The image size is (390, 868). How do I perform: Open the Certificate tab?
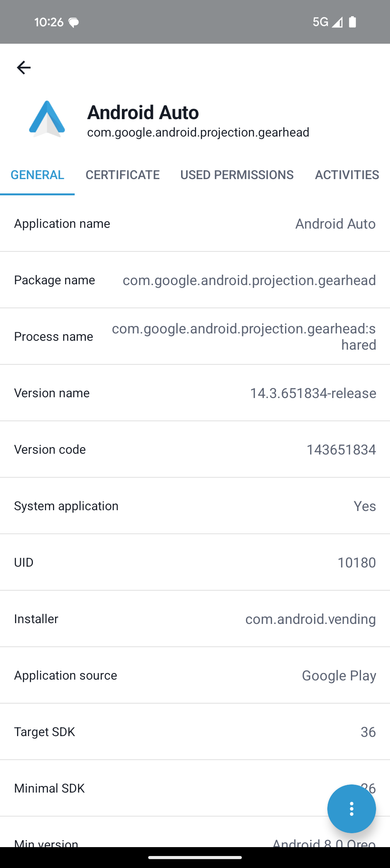(x=122, y=175)
